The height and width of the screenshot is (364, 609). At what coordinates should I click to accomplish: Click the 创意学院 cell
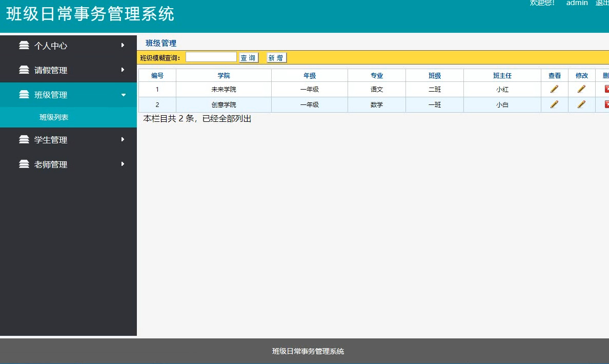click(x=224, y=104)
